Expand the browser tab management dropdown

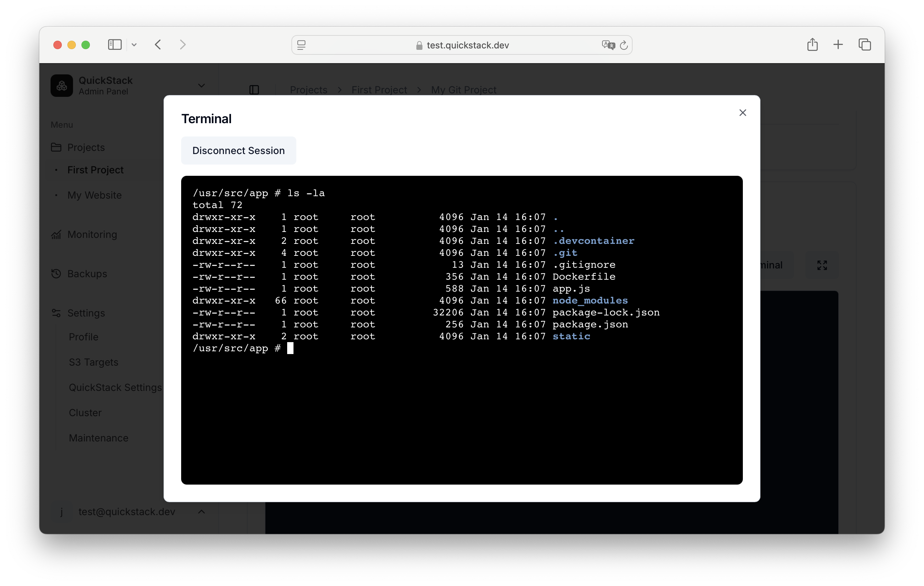coord(864,45)
